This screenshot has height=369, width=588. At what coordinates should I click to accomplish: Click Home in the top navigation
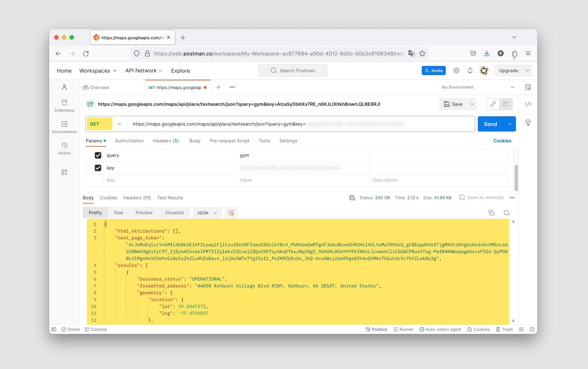tap(64, 71)
